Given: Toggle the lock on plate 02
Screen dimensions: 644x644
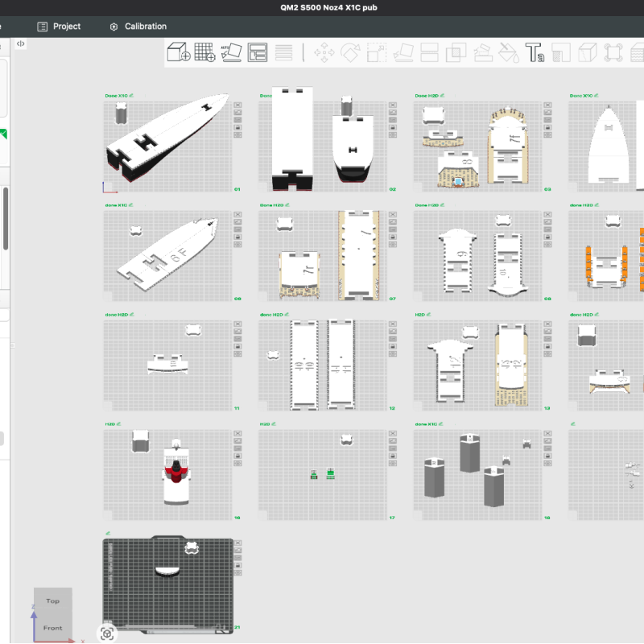Looking at the screenshot, I should pos(393,126).
